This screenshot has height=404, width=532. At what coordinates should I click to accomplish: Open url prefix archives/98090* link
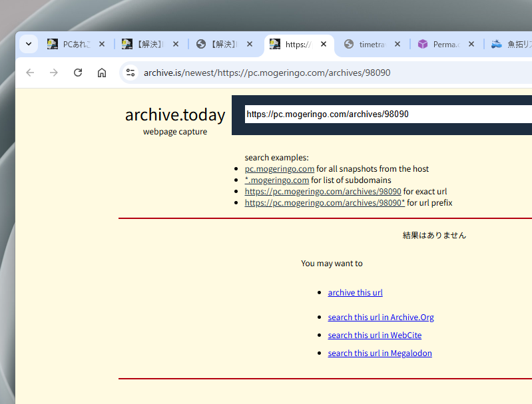[x=325, y=202]
